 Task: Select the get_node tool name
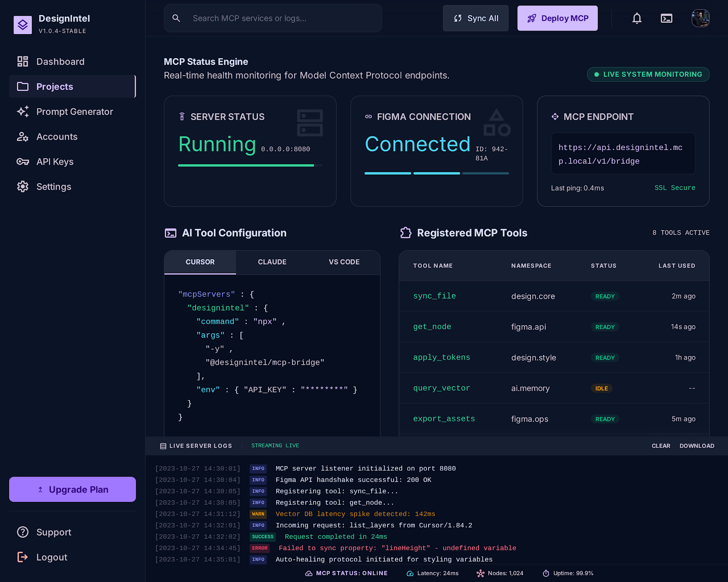[432, 326]
